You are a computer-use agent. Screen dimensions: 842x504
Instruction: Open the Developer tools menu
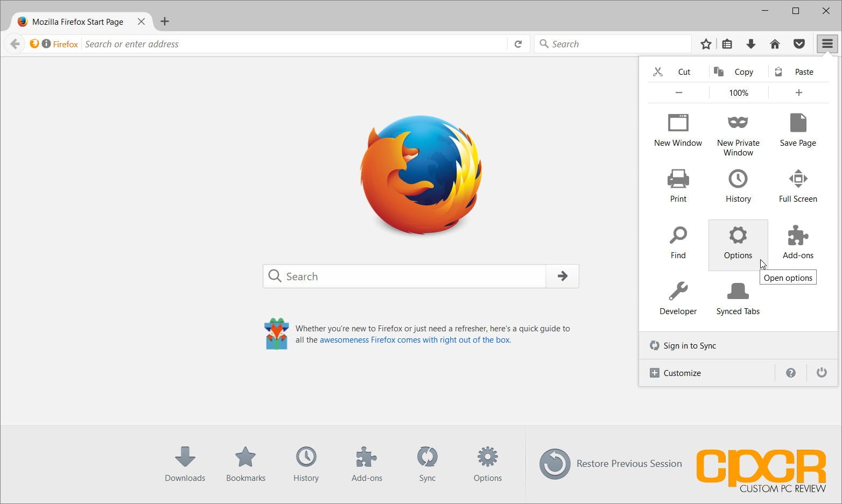pos(678,299)
